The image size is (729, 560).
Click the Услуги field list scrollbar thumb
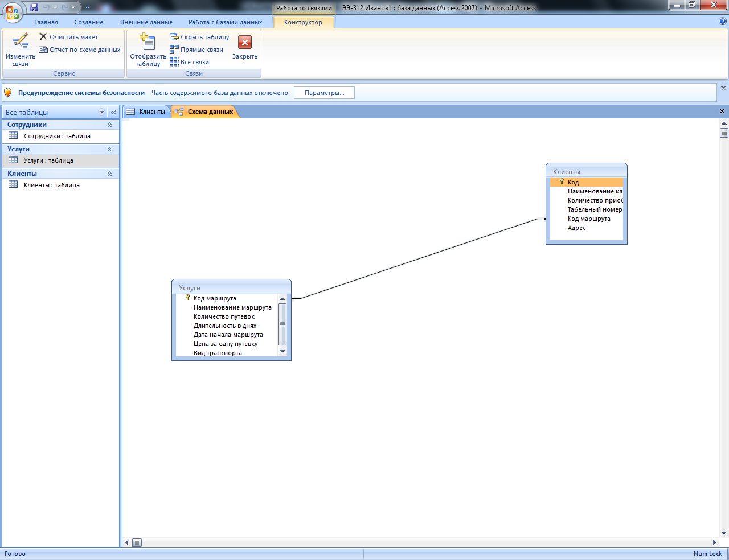coord(282,324)
